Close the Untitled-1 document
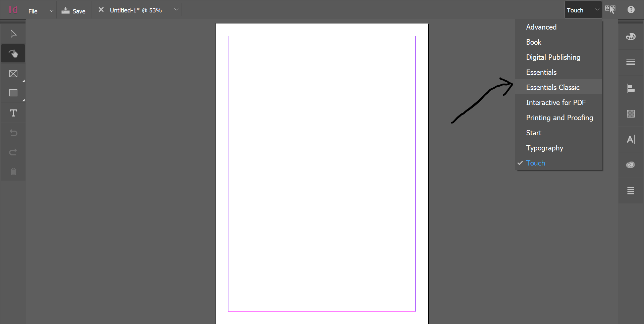 [101, 10]
